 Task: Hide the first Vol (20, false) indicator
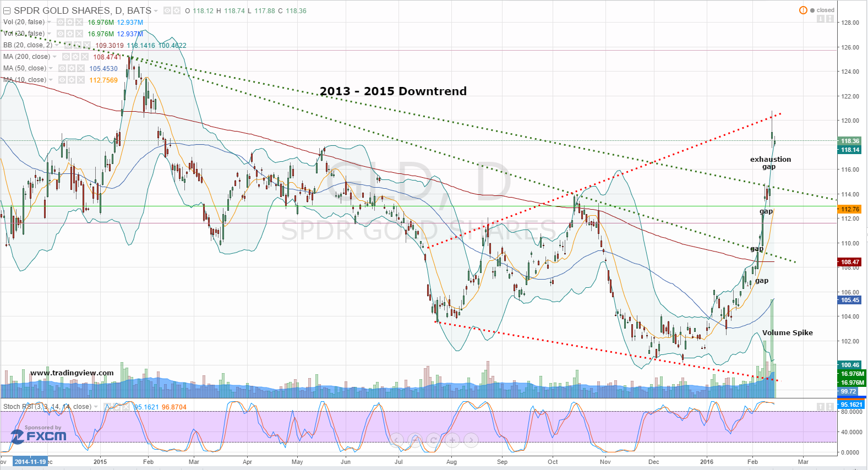61,22
